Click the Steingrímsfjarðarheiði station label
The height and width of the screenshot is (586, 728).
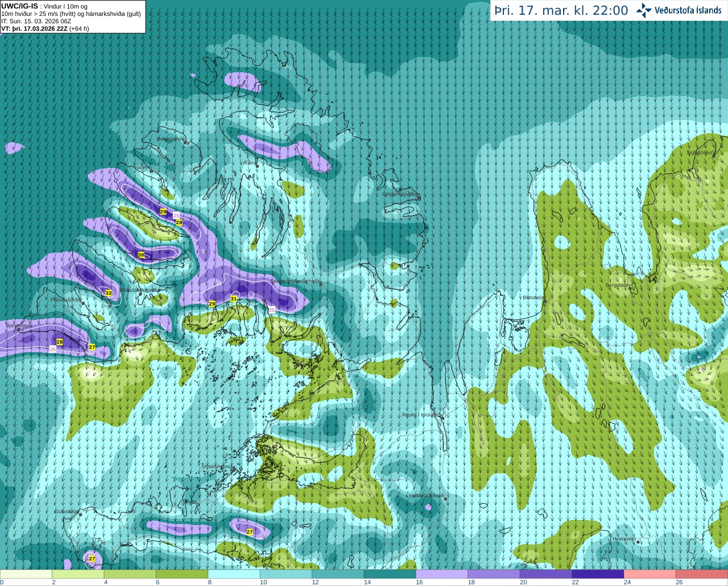point(295,281)
